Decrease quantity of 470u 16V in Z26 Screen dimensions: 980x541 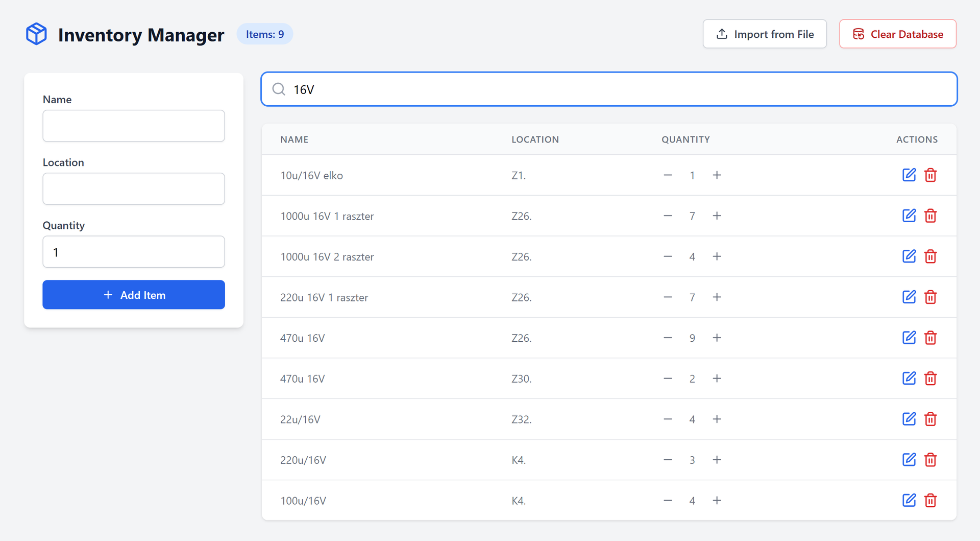(x=668, y=338)
